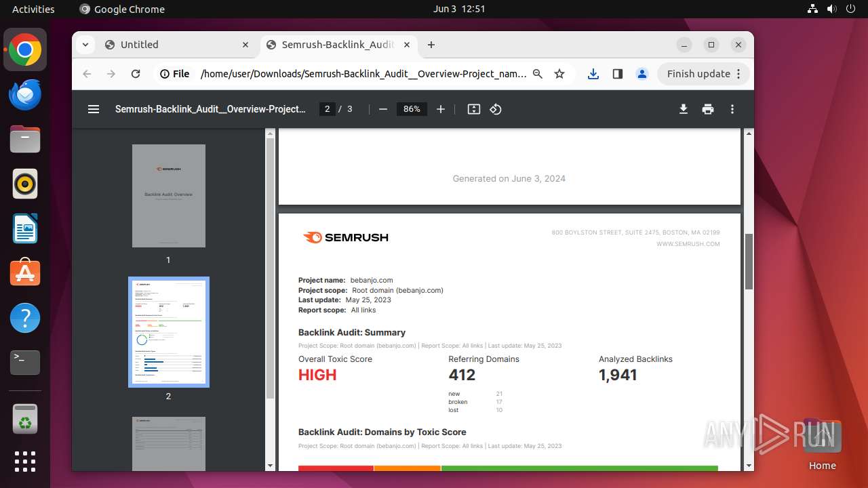The height and width of the screenshot is (488, 868).
Task: Click 'Backlink Audit: Domains by Toxic Score' heading
Action: [x=382, y=432]
